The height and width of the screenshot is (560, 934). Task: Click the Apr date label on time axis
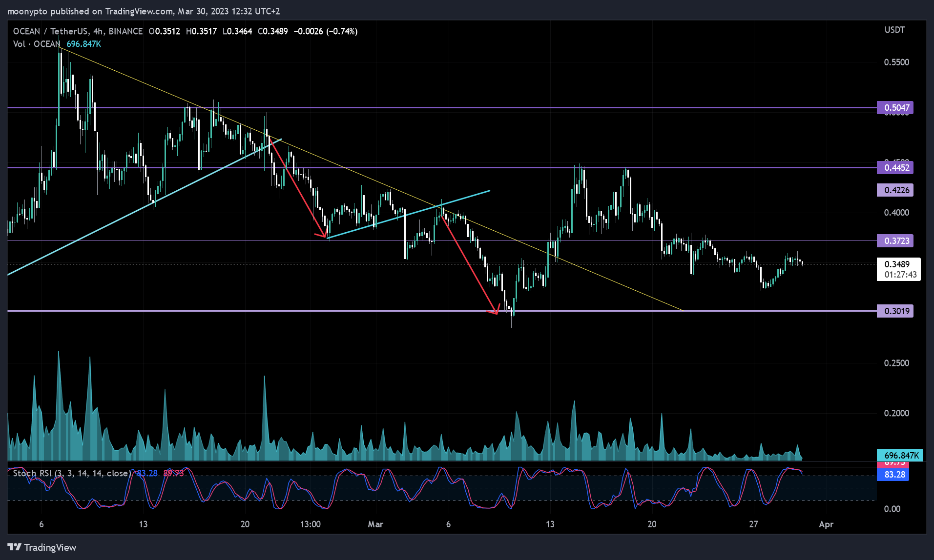tap(826, 524)
